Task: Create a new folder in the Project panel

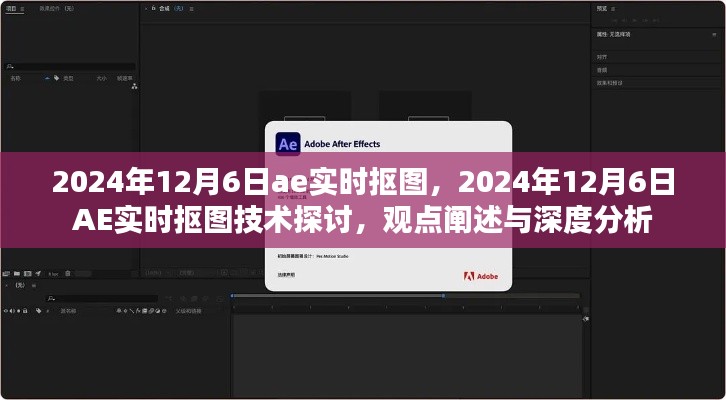Action: point(17,274)
